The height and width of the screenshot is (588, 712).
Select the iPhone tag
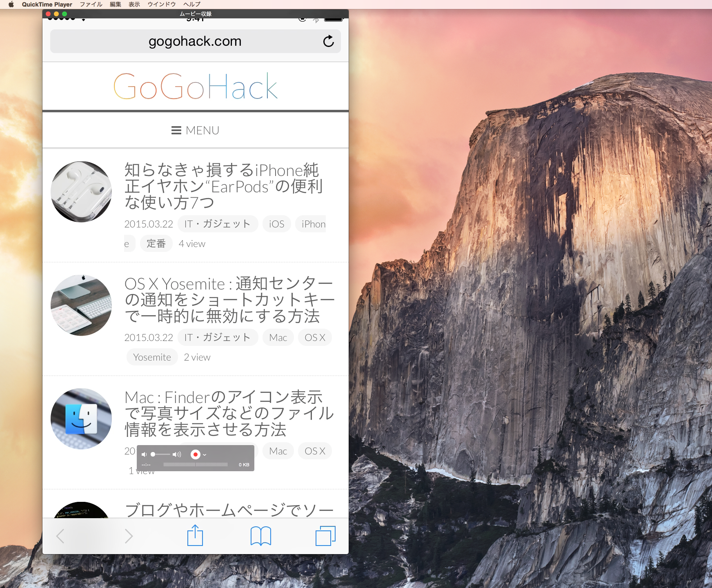point(311,224)
